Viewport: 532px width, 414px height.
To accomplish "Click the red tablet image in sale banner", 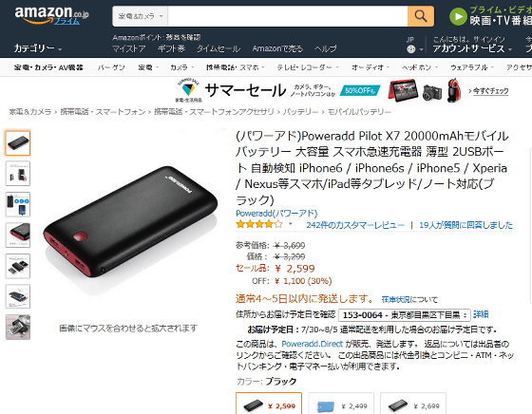I will pos(404,90).
